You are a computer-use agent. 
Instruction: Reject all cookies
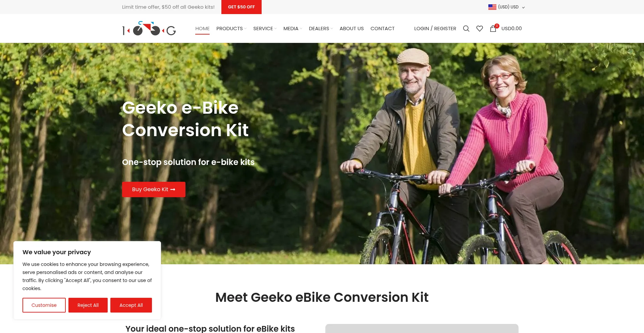[88, 305]
